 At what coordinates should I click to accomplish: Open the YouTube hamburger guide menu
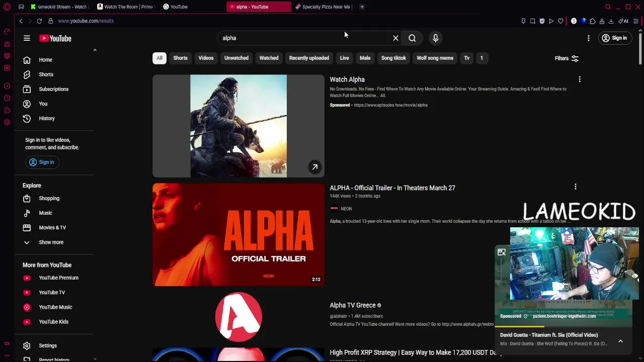tap(27, 38)
